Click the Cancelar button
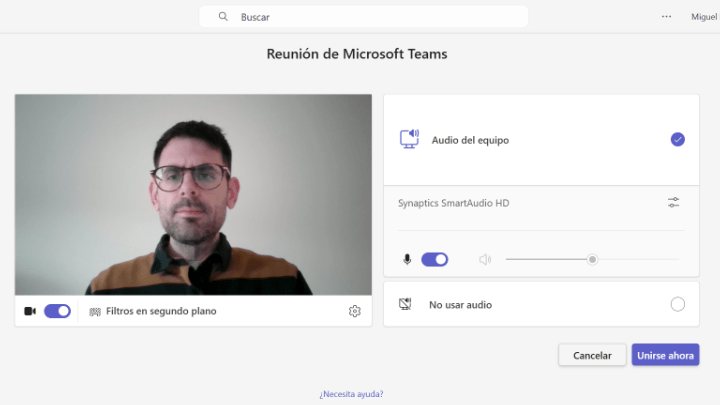Viewport: 720px width, 405px height. point(592,355)
